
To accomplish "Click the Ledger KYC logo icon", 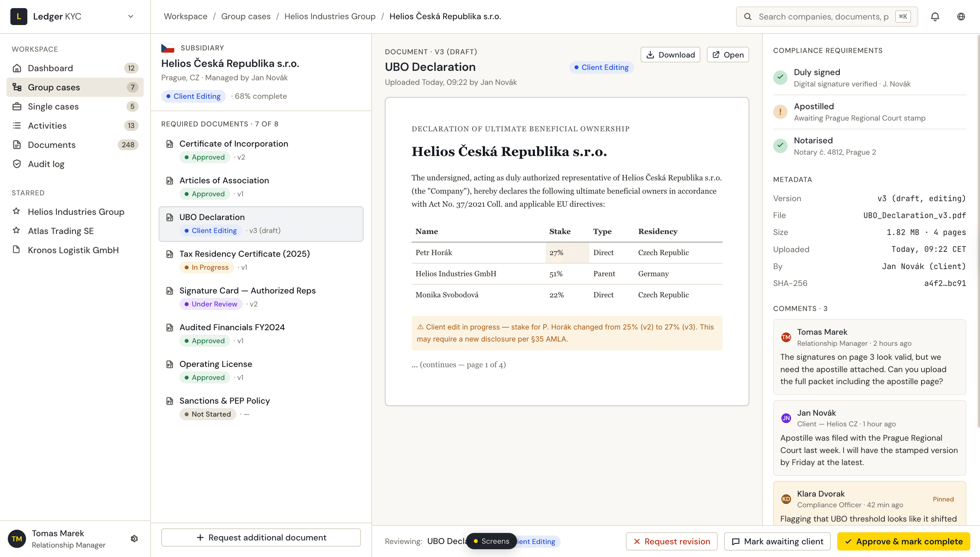I will (18, 17).
